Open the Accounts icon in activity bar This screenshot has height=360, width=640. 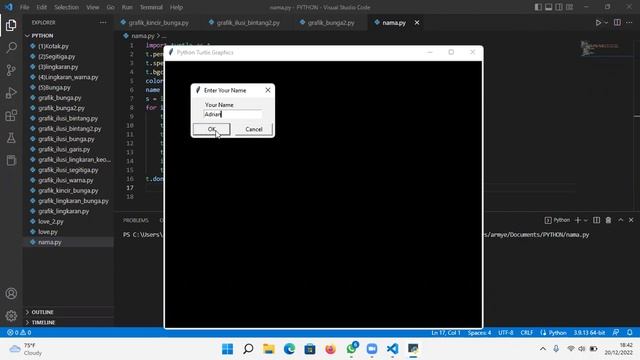pos(11,293)
